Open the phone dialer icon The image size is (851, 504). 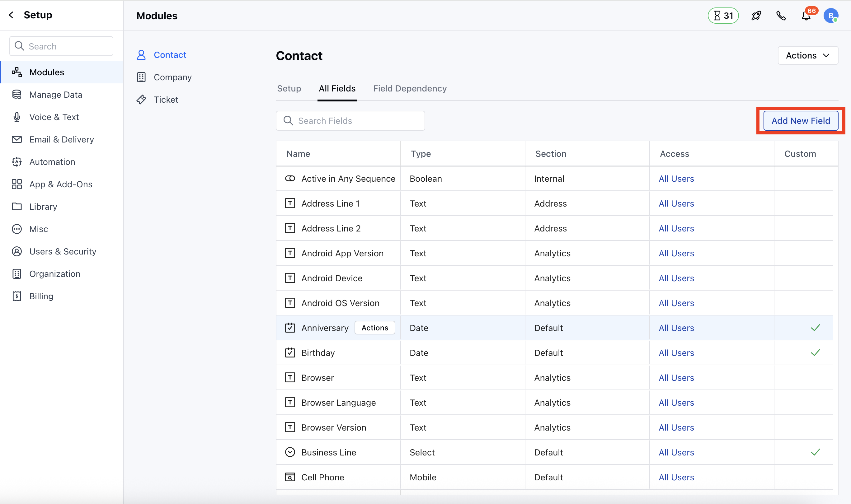pos(781,16)
